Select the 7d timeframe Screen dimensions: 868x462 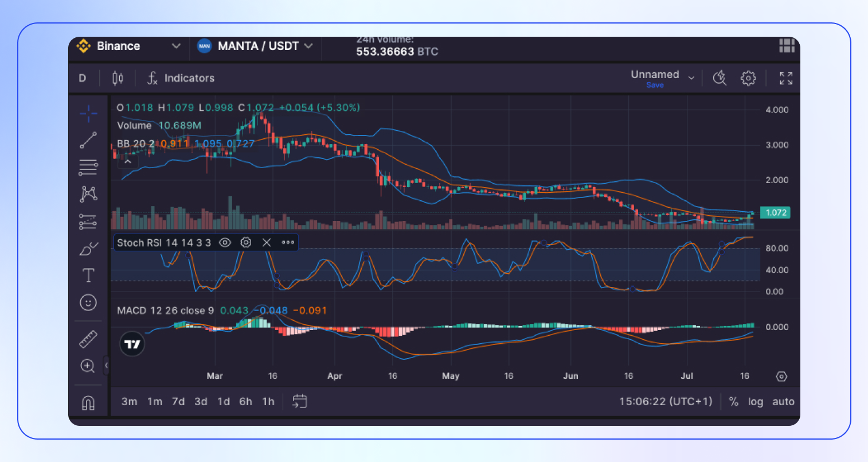pos(178,402)
